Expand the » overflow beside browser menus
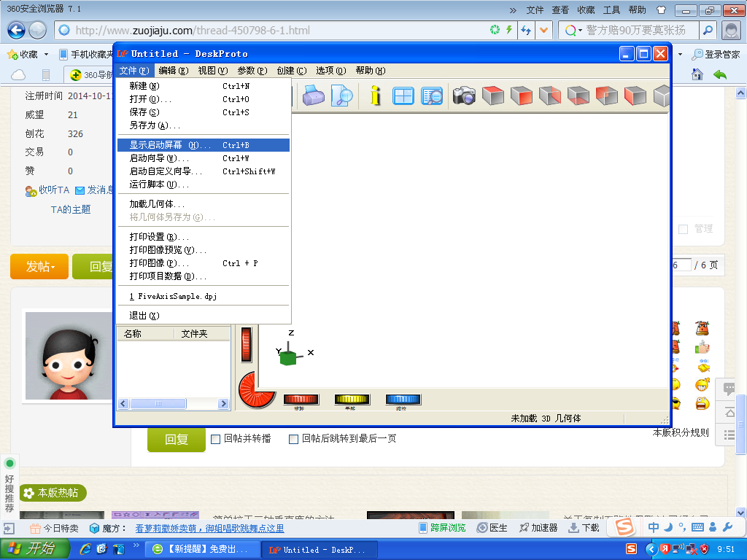The width and height of the screenshot is (747, 560). [x=513, y=10]
